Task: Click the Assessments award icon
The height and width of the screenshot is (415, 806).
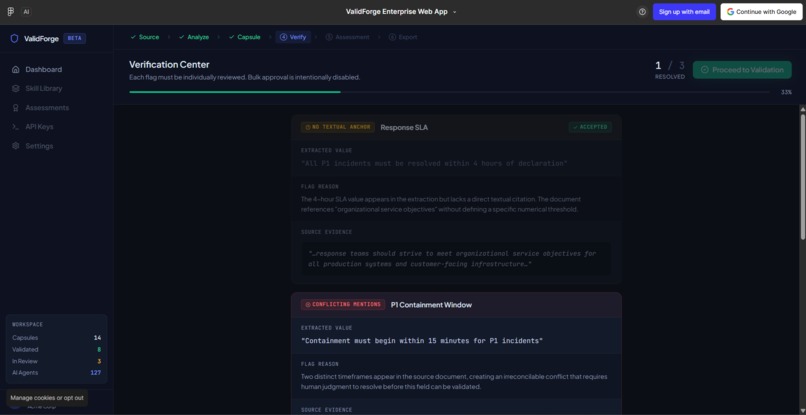Action: (15, 108)
